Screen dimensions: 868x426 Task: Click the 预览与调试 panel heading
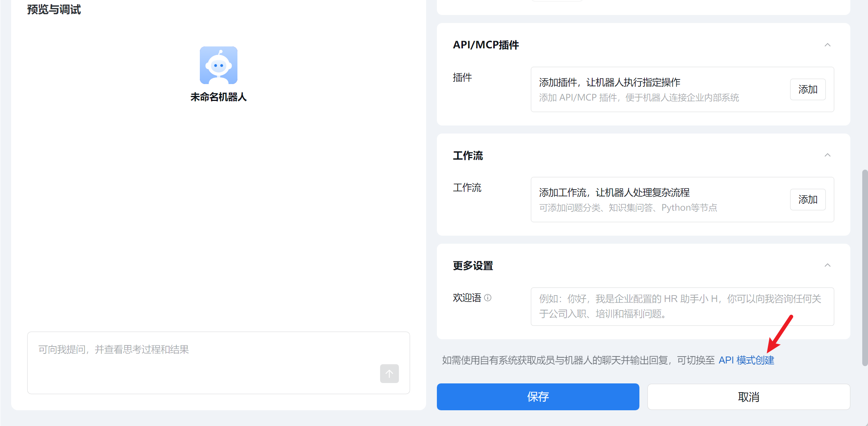point(54,10)
